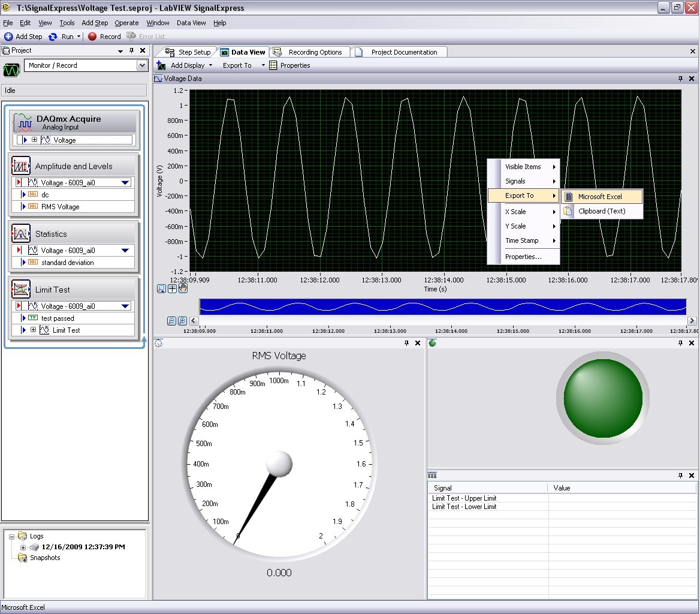Screen dimensions: 700x614
Task: Pin the Voltage Data display panel
Action: pyautogui.click(x=680, y=79)
